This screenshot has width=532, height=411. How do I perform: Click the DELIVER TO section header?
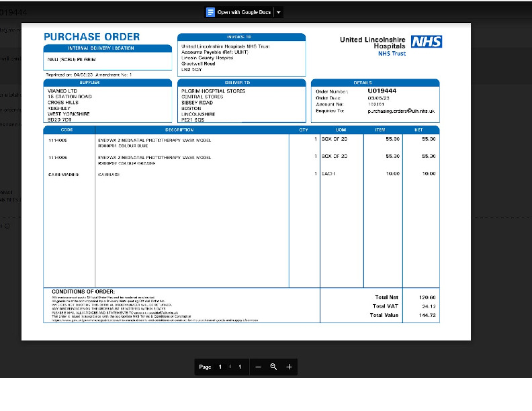(x=241, y=83)
